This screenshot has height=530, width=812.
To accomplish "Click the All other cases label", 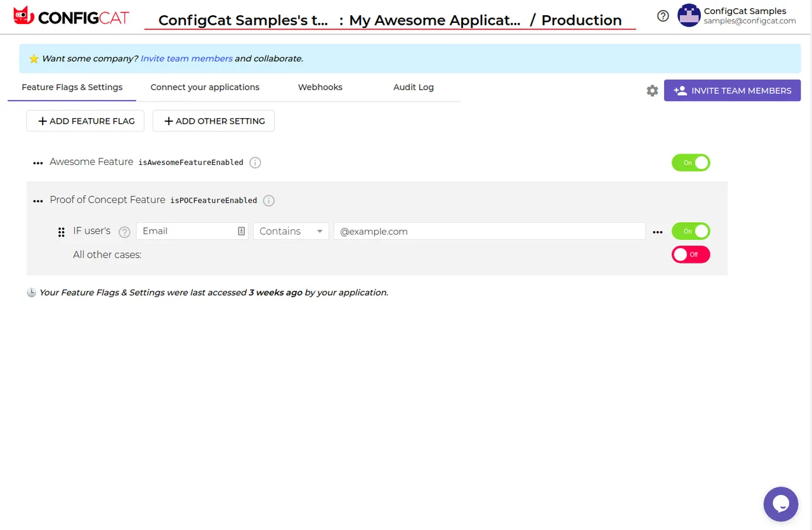I will (x=107, y=255).
